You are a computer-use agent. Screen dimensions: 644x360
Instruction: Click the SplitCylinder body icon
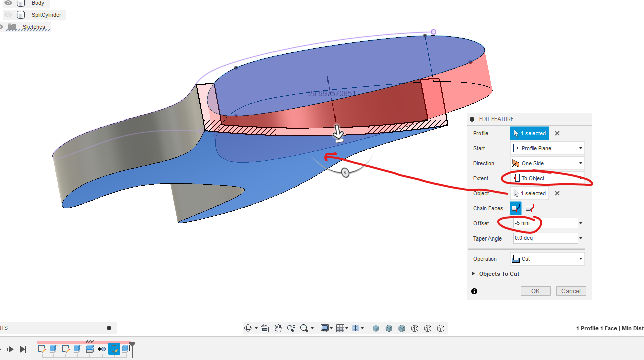(x=21, y=15)
